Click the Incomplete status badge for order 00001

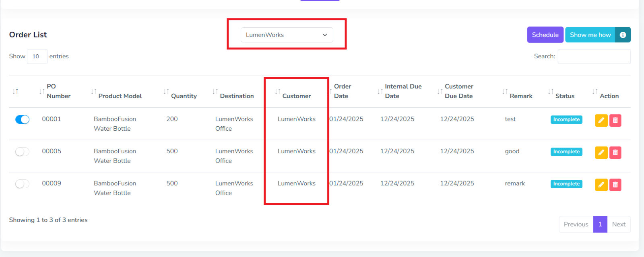click(x=566, y=119)
